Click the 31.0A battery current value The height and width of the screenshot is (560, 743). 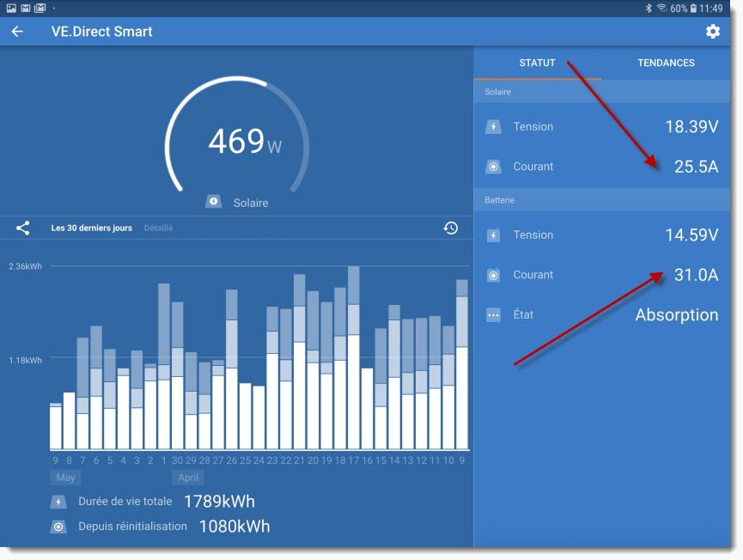696,275
